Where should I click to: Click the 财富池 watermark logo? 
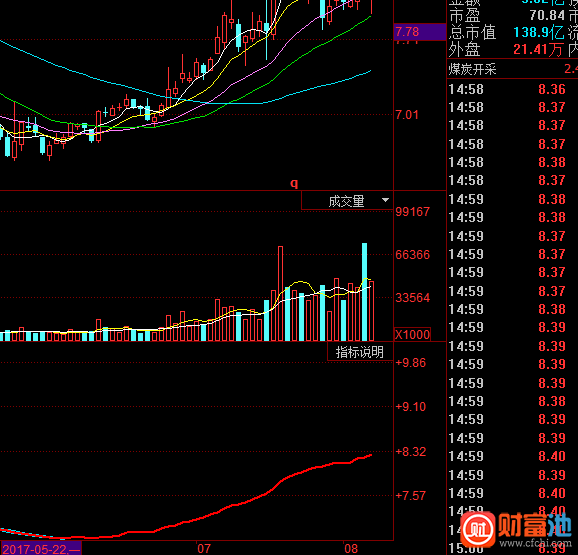(516, 529)
